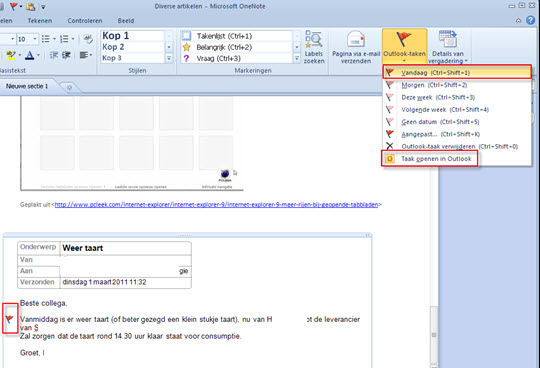The width and height of the screenshot is (540, 368).
Task: Open the Controleren ribbon tab
Action: [x=85, y=21]
